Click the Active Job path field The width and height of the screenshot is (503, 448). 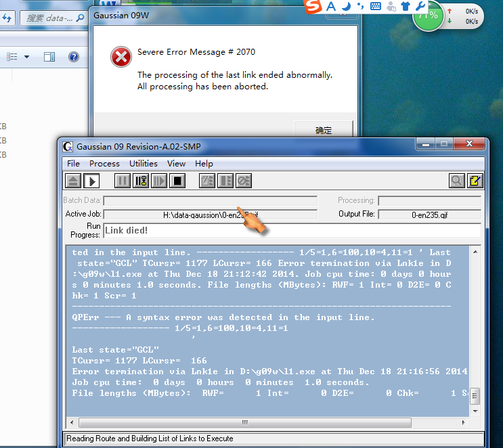211,215
